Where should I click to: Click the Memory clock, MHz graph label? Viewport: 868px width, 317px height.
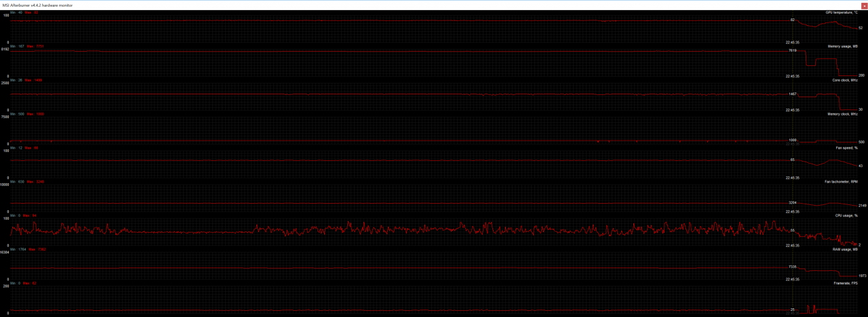[844, 114]
